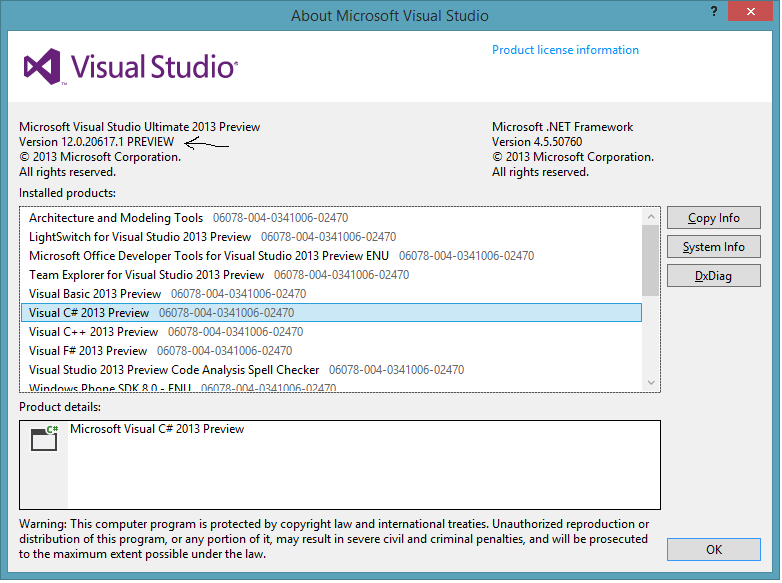Select Windows Phone SDK 8.0 entry

(331, 387)
